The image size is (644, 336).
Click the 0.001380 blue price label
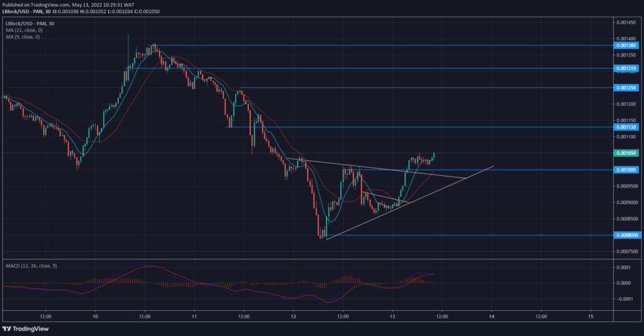pos(626,46)
